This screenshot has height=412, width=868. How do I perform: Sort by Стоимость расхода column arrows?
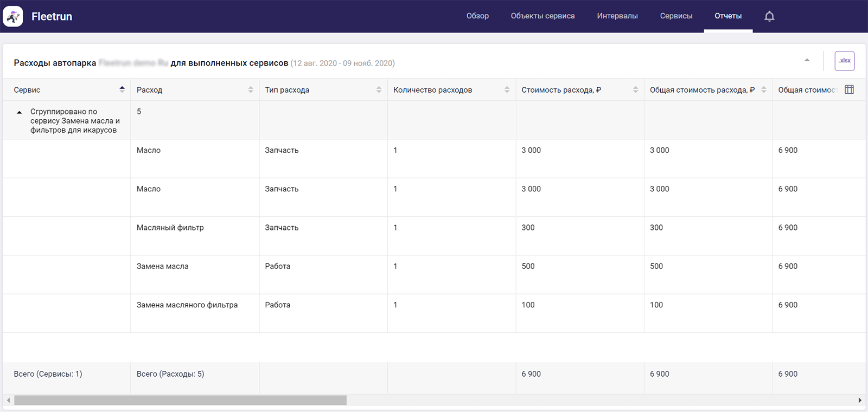coord(635,89)
